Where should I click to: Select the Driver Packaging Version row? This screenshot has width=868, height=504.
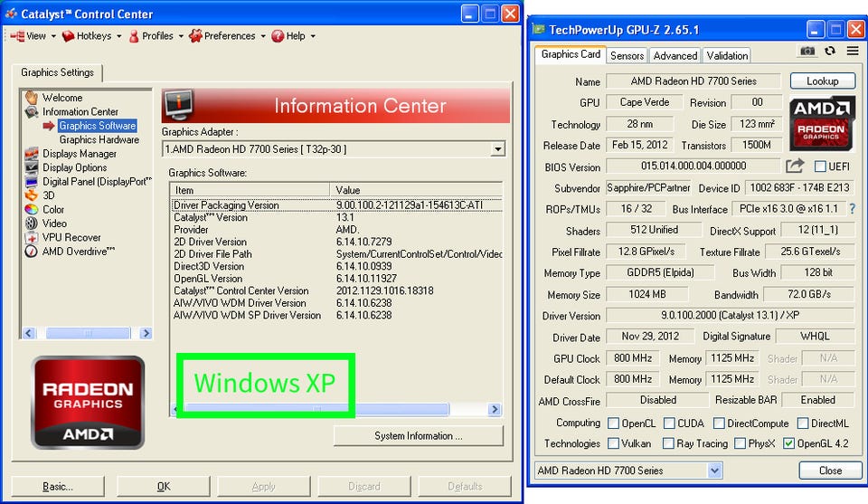click(x=336, y=204)
